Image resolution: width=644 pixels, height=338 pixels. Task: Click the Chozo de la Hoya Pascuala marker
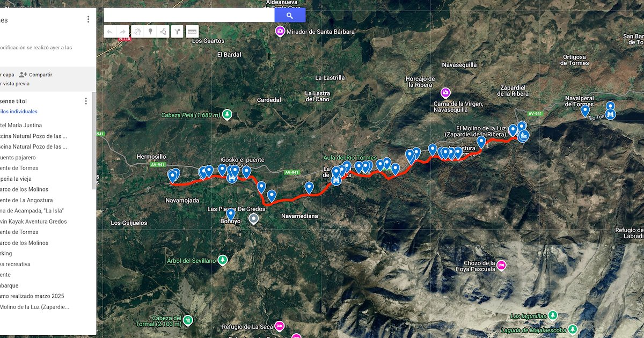tap(501, 265)
